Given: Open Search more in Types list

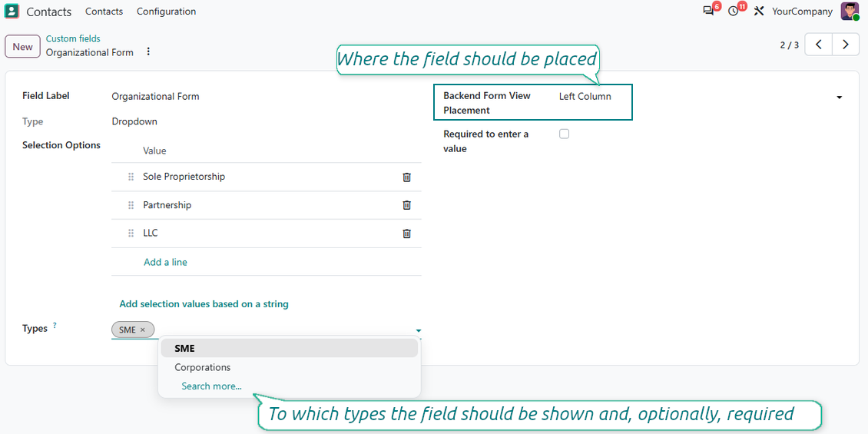Looking at the screenshot, I should point(211,386).
